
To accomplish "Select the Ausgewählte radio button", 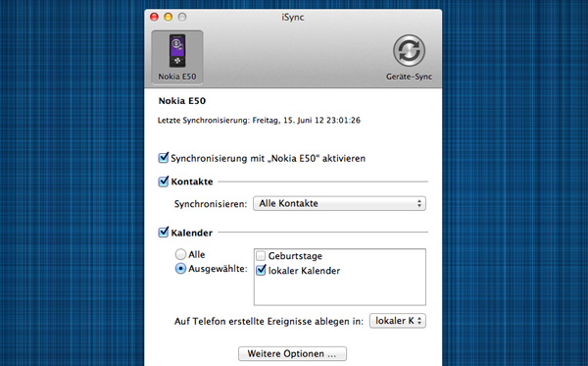I will [180, 269].
